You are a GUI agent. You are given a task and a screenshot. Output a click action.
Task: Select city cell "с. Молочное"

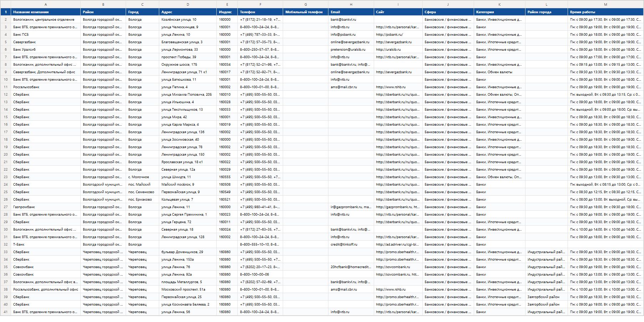[142, 177]
